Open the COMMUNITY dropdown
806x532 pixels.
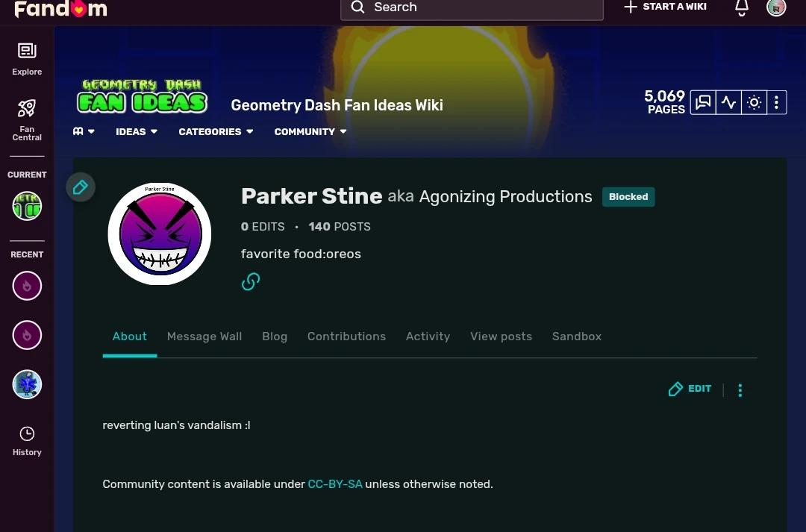pos(309,131)
